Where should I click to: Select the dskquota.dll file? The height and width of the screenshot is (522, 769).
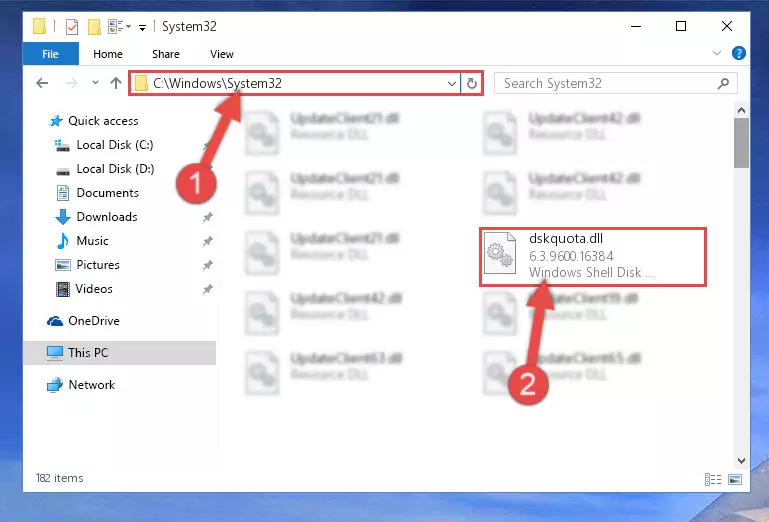point(593,257)
